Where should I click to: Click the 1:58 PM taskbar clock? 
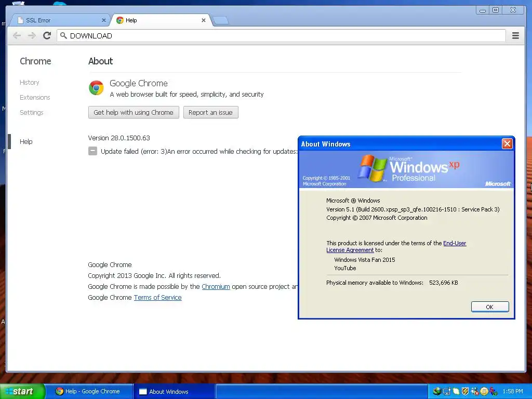[513, 391]
